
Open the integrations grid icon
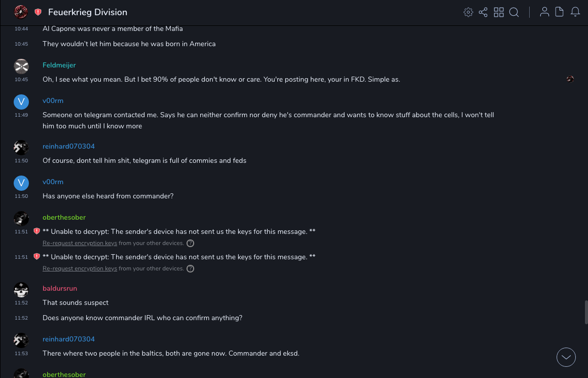pos(499,12)
